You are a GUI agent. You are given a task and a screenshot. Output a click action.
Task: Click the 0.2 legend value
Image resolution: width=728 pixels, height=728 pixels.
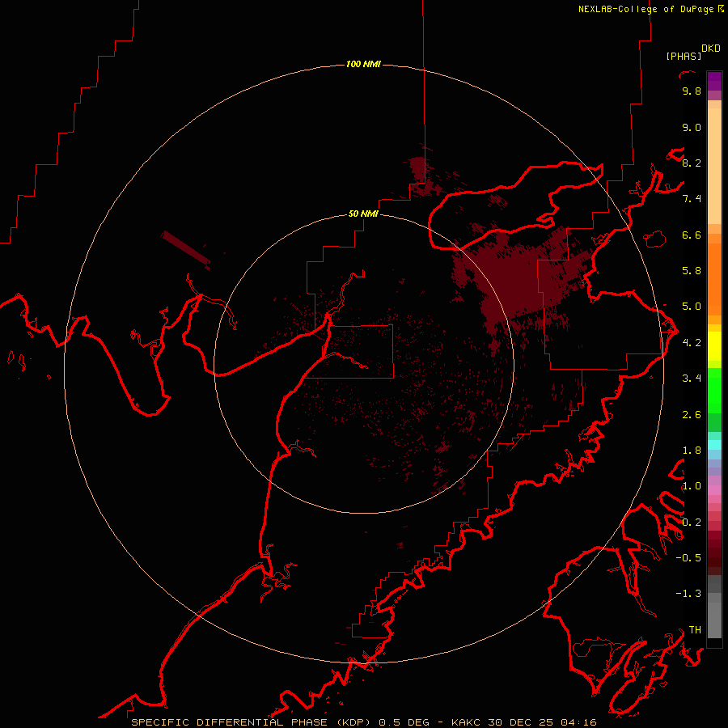pyautogui.click(x=692, y=522)
